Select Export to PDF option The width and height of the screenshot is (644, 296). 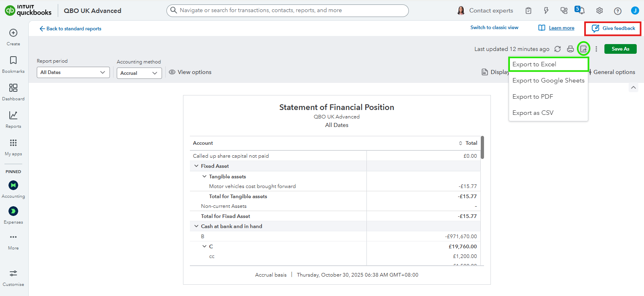point(532,97)
